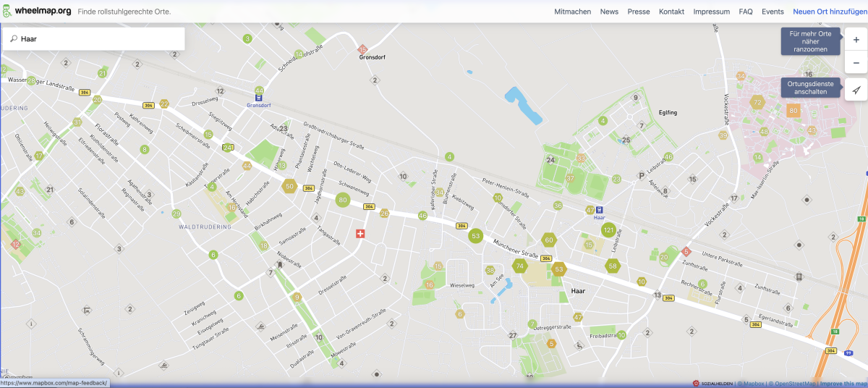Open the Events link

pos(773,12)
